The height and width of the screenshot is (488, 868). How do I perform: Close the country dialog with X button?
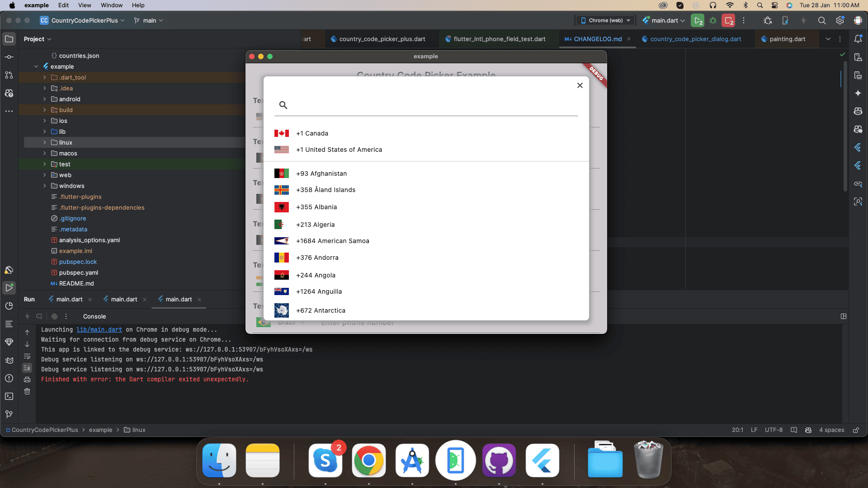click(x=579, y=85)
